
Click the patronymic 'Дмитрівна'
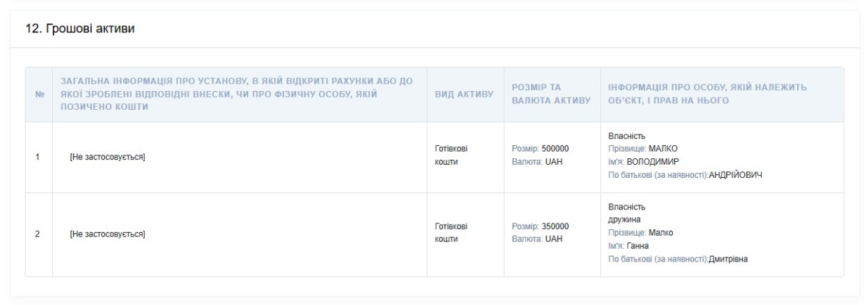click(728, 259)
